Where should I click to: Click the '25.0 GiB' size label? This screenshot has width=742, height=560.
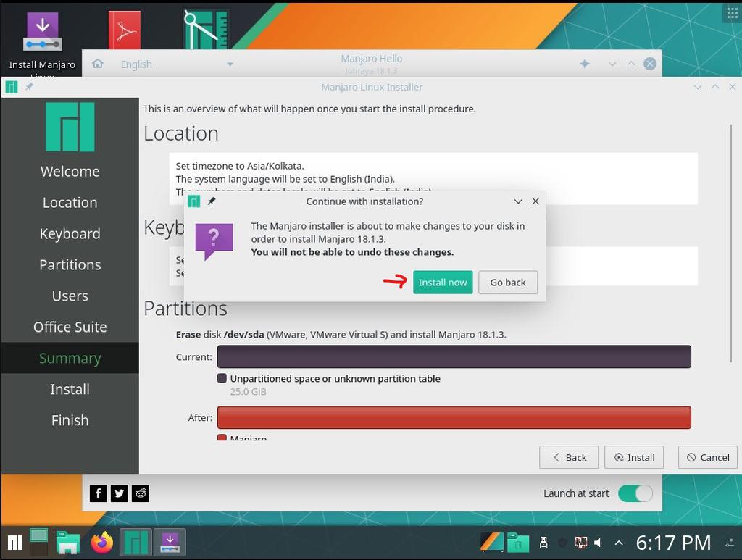coord(248,392)
